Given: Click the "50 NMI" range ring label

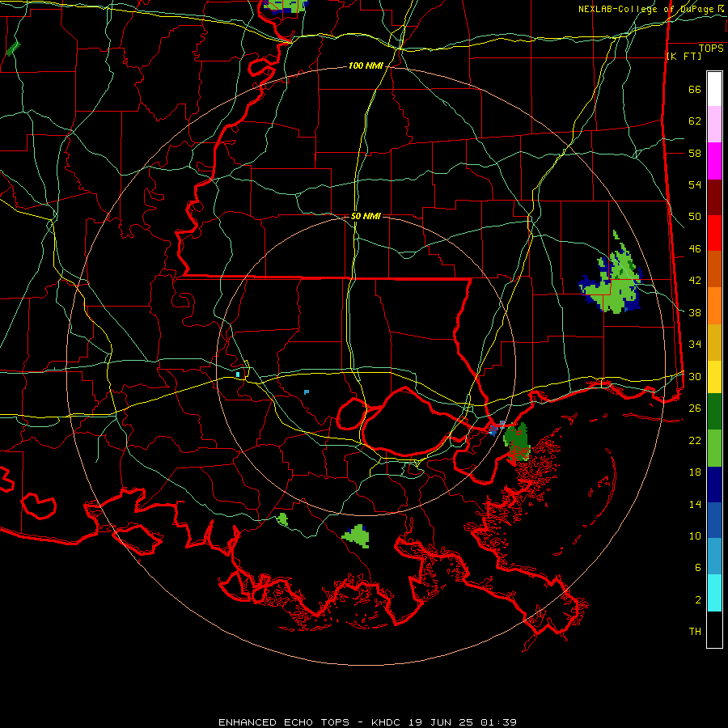Looking at the screenshot, I should coord(366,216).
